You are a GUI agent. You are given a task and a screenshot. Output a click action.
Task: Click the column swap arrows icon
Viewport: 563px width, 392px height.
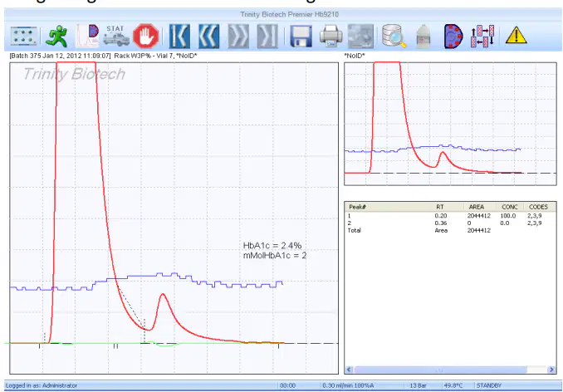(x=483, y=37)
